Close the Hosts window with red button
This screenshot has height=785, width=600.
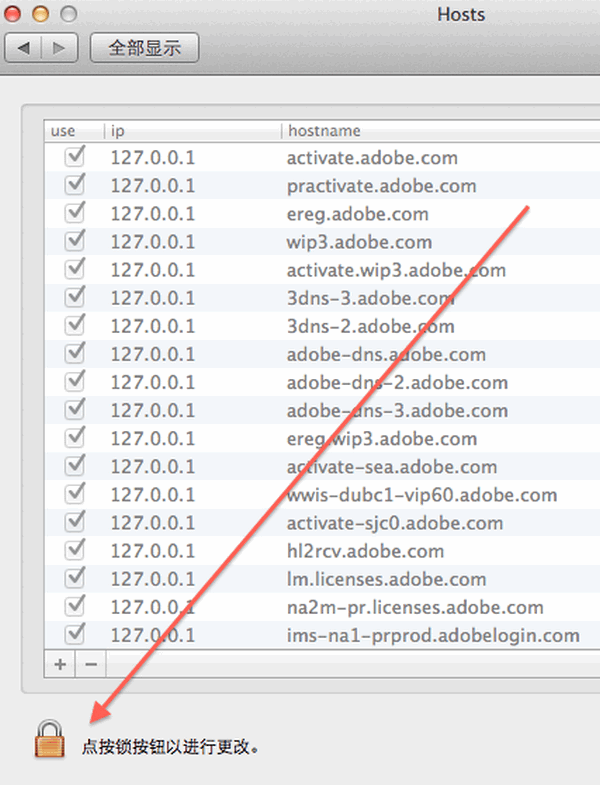point(12,14)
